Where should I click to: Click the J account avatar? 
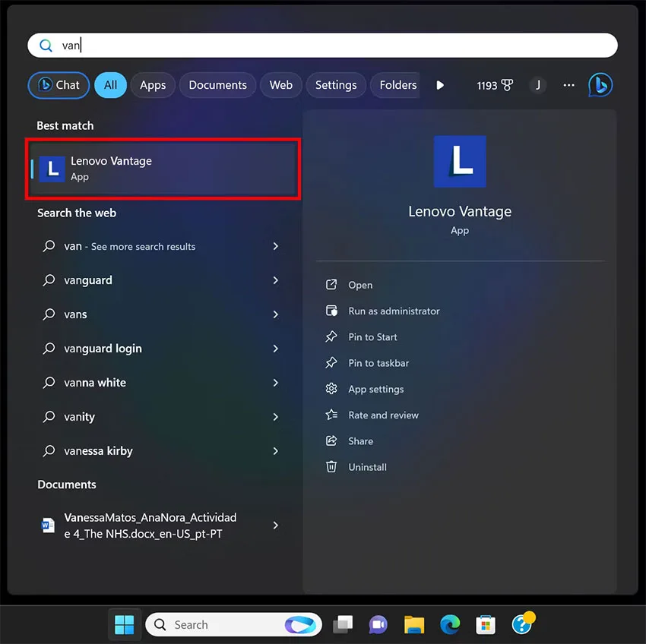tap(537, 85)
